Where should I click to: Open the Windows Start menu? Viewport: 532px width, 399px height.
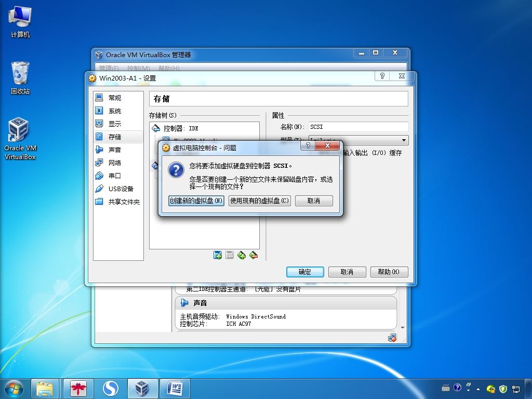14,389
